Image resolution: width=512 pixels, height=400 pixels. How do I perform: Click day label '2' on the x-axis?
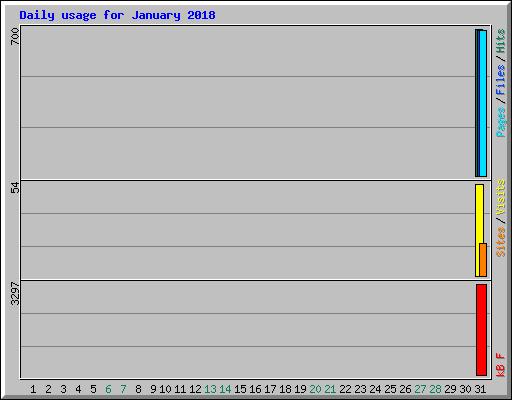48,389
